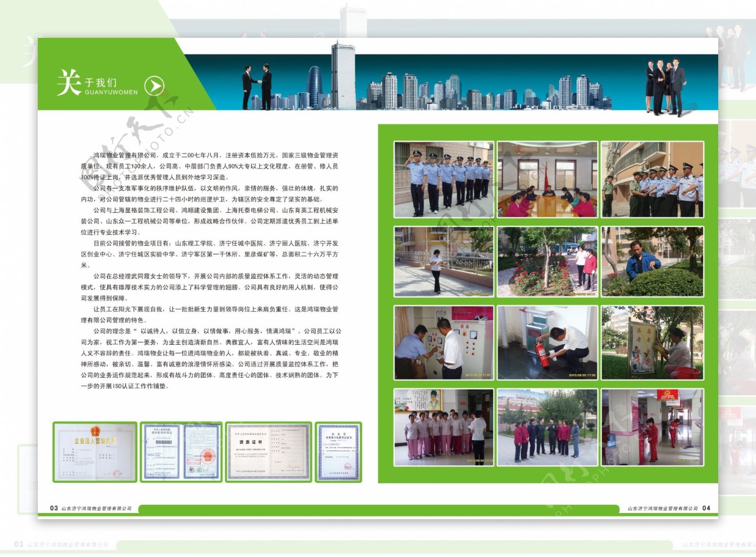Click left footer text 山东济宁鸿瑞物业管理有限公司
Screen dimensions: 756x557
point(97,508)
